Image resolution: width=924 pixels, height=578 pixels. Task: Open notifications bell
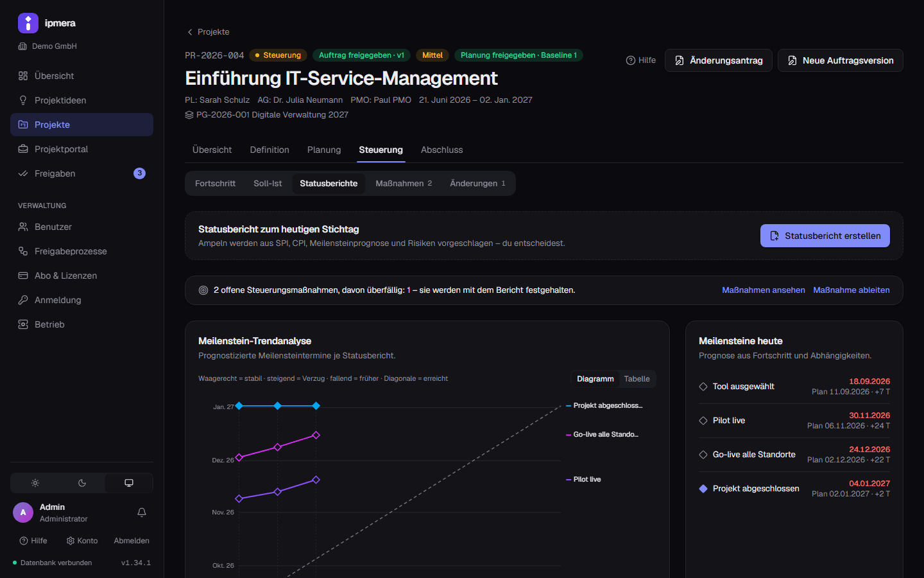click(142, 512)
